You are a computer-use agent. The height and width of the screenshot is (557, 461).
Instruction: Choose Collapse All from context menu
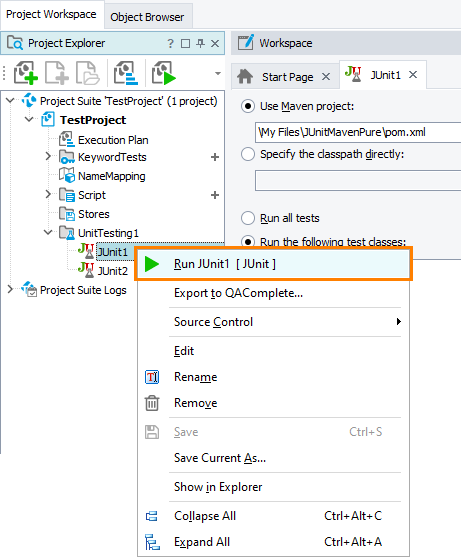tap(273, 516)
